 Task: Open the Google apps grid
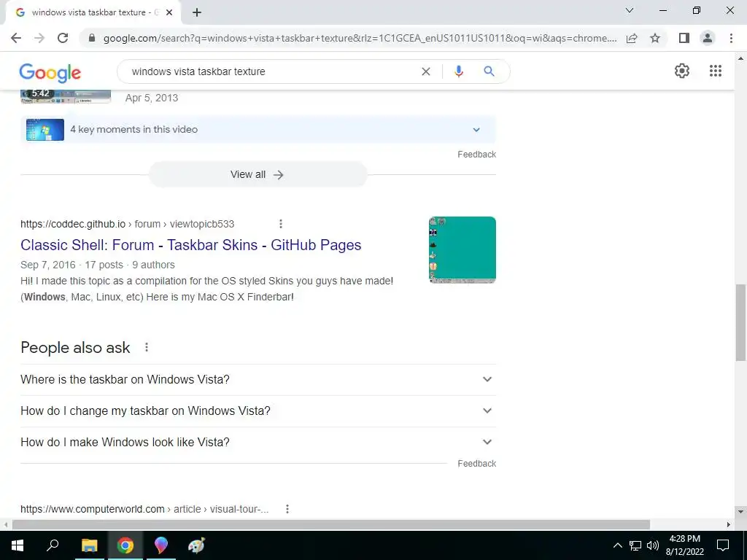pyautogui.click(x=716, y=71)
